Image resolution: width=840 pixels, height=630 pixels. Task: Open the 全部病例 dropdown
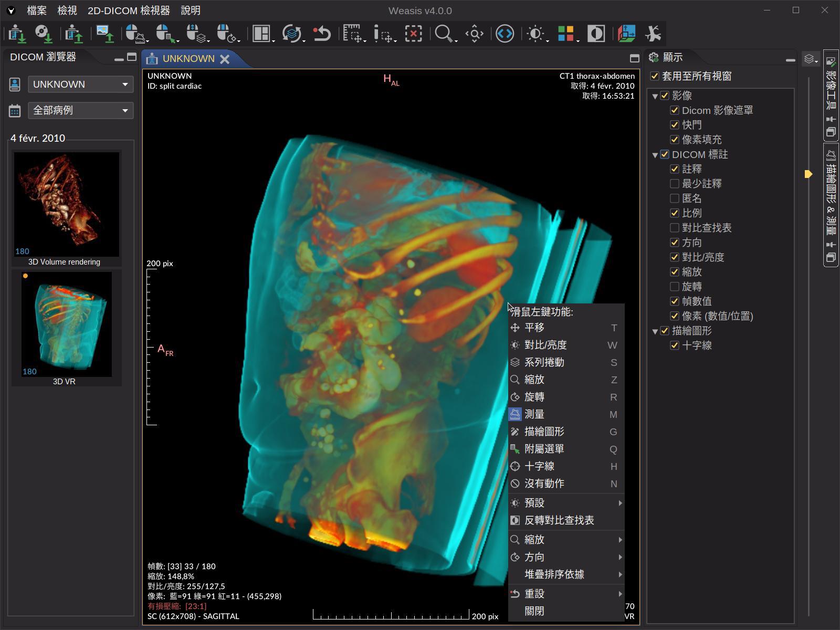point(80,110)
